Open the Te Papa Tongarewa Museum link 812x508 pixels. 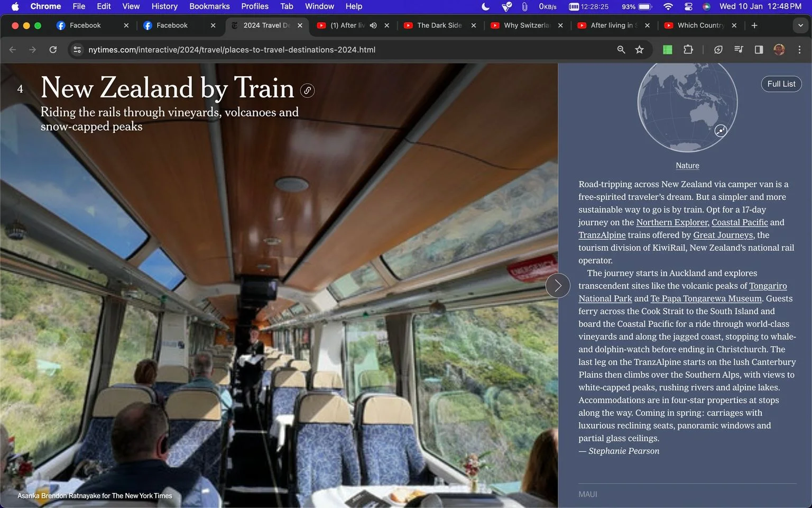(706, 298)
